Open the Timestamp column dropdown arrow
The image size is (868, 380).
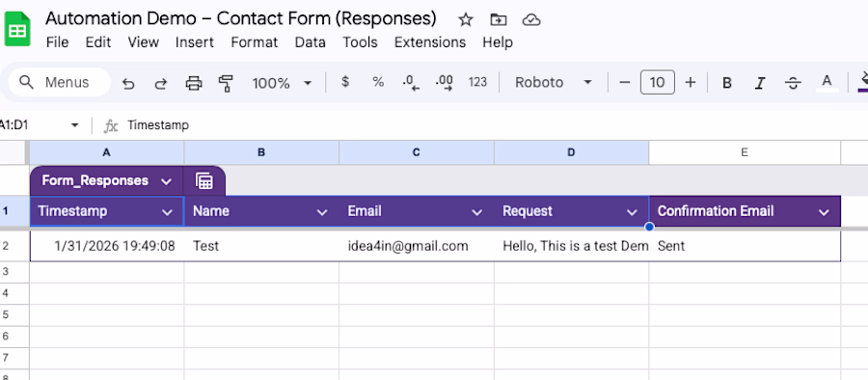[167, 212]
